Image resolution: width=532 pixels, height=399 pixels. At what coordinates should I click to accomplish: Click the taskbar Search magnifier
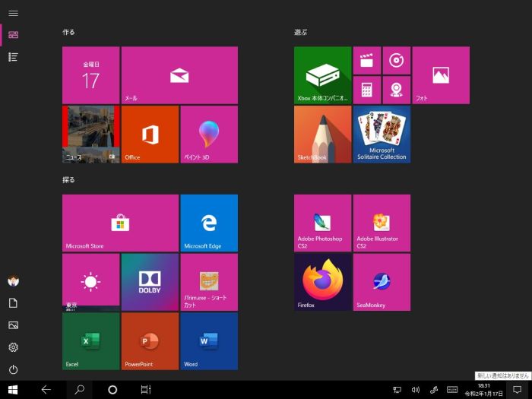point(79,390)
